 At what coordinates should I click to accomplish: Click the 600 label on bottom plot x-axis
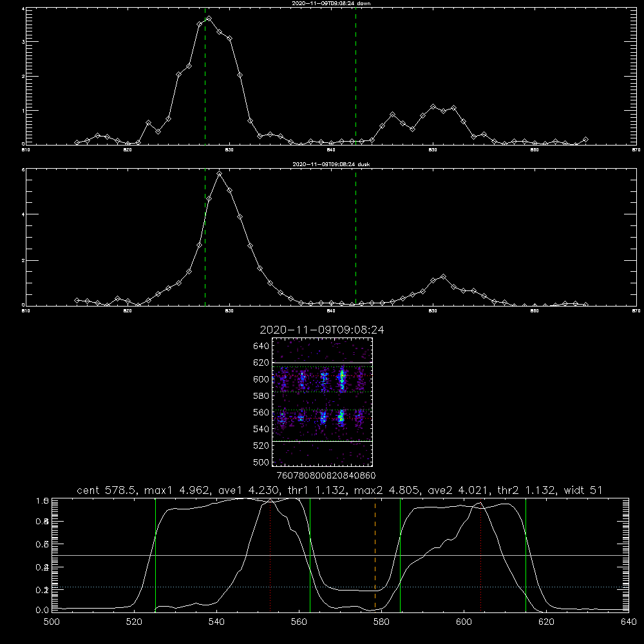(x=464, y=622)
